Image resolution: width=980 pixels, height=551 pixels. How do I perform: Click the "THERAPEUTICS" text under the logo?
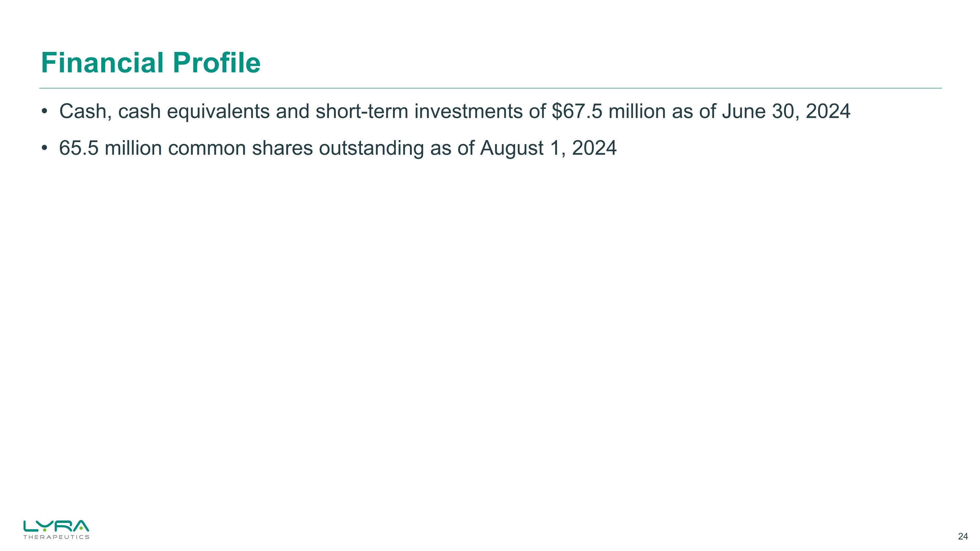point(56,537)
